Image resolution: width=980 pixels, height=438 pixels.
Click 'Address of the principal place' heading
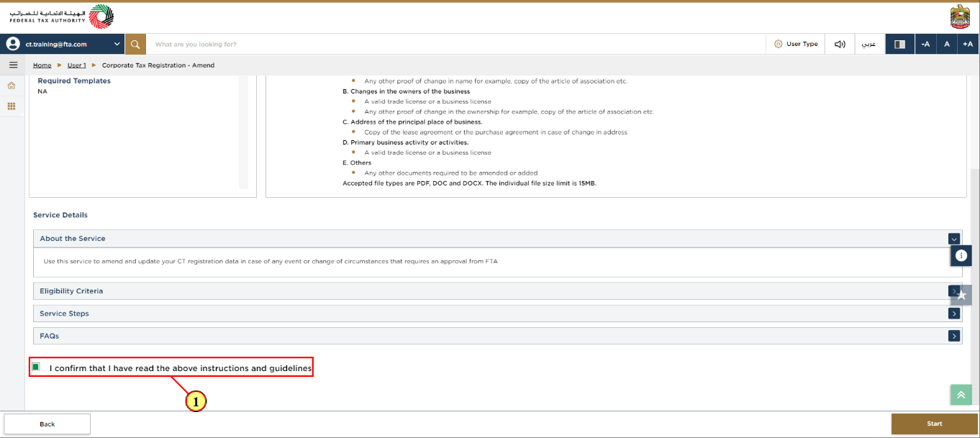click(x=412, y=122)
